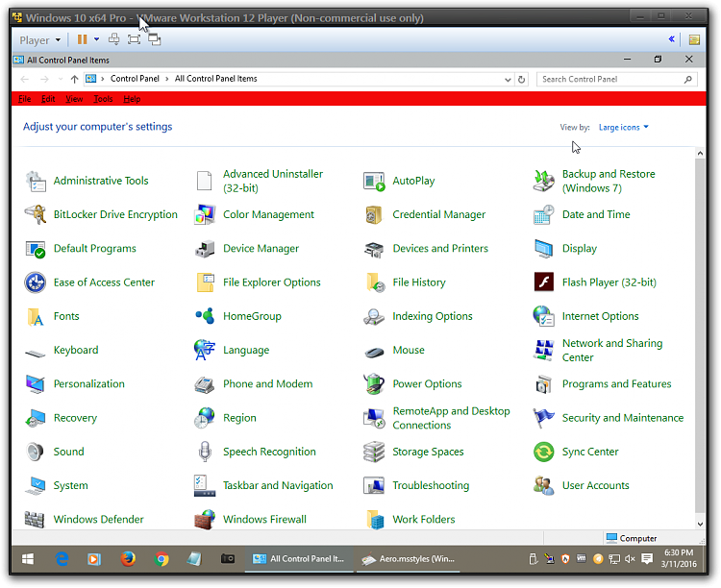Screen dimensions: 721x588
Task: Collapse the VMware toolbar double-arrow icon
Action: click(x=671, y=39)
